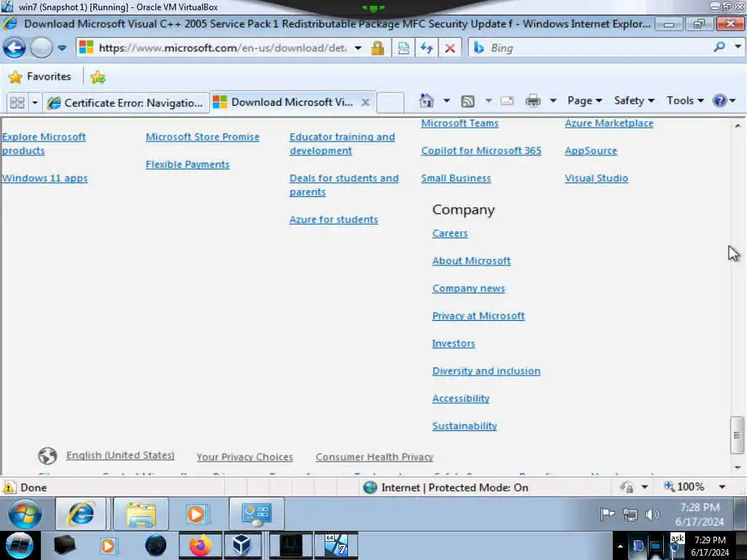Open Educator training and development link

point(342,144)
